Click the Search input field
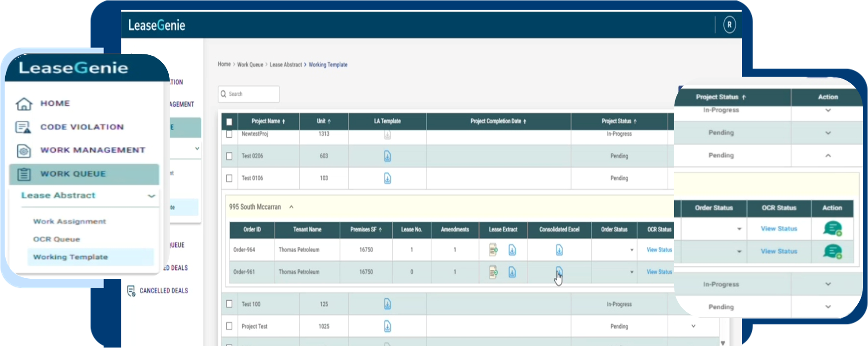868x348 pixels. (251, 94)
